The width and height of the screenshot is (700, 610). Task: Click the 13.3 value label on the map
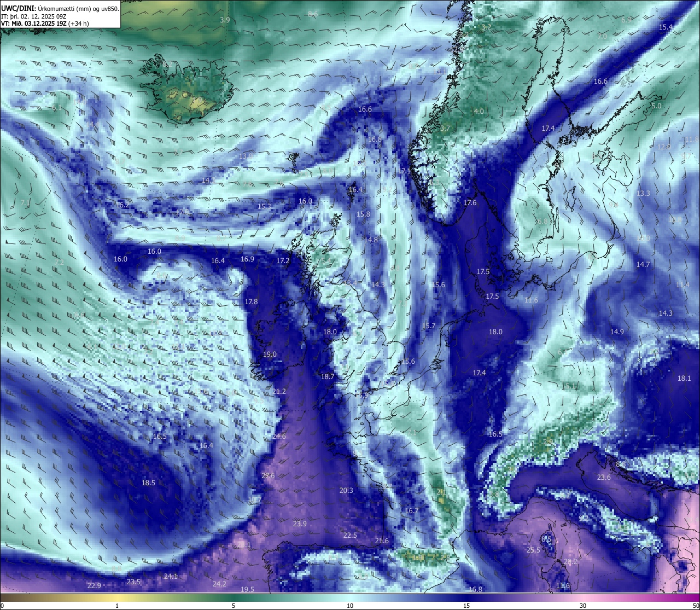click(643, 194)
